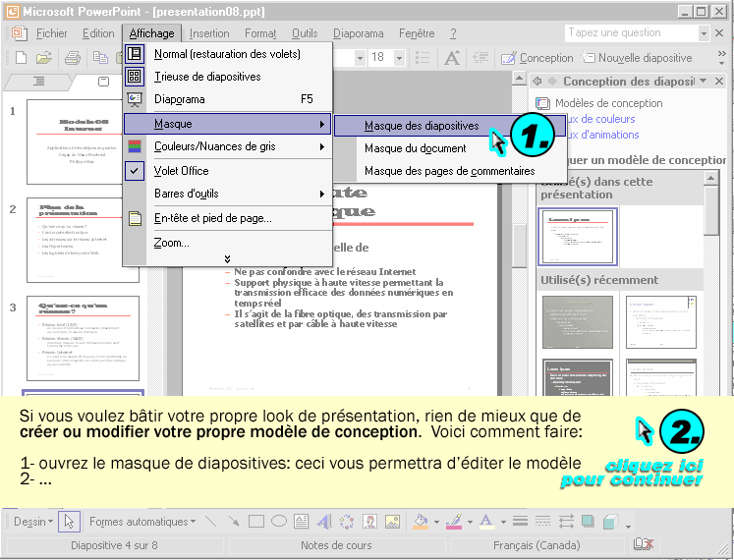The height and width of the screenshot is (560, 734).
Task: Click the Insert clip art icon
Action: 369,521
